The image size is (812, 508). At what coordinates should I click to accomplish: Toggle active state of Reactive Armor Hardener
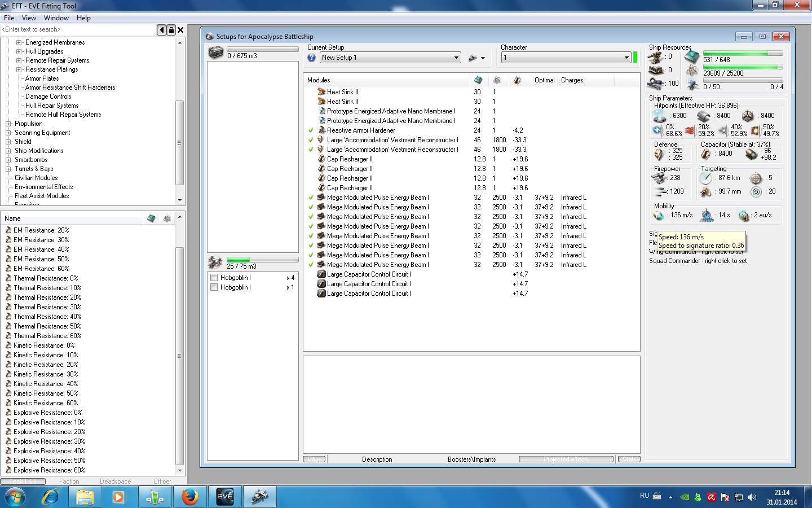[x=311, y=130]
